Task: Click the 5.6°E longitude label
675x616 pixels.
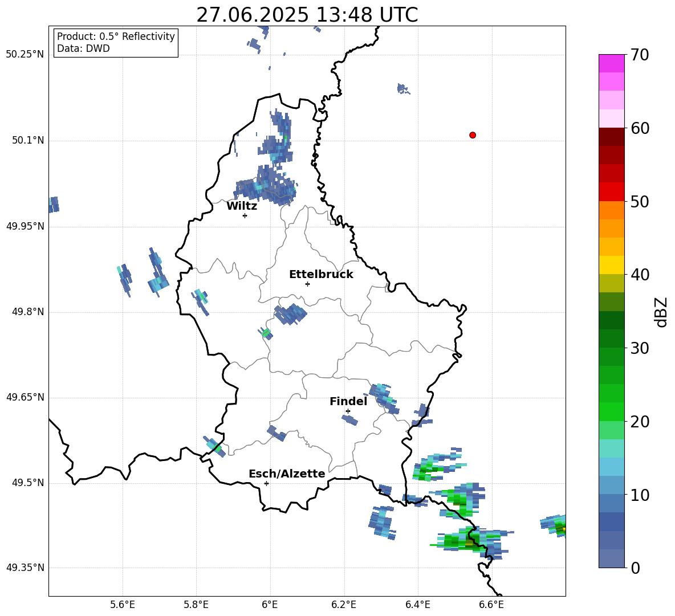Action: pos(122,605)
